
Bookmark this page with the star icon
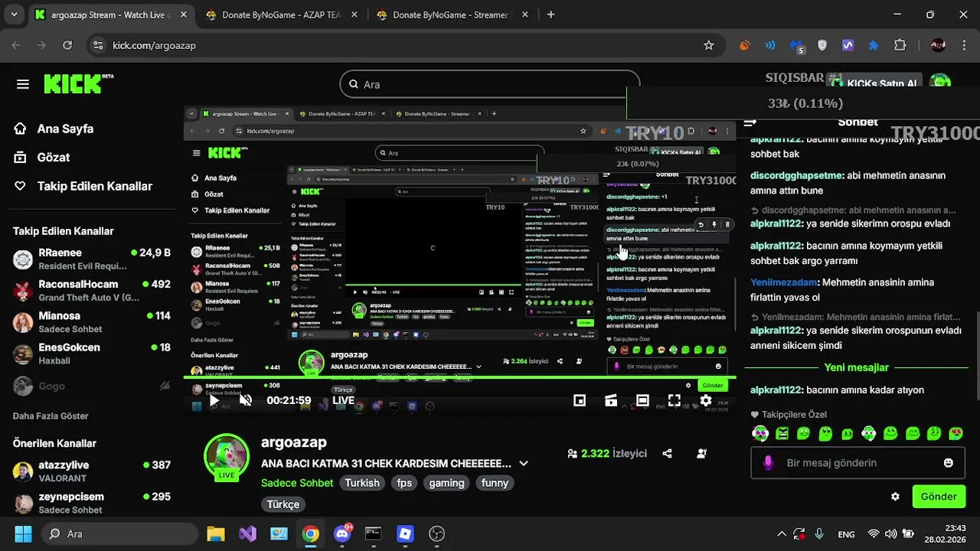click(709, 45)
